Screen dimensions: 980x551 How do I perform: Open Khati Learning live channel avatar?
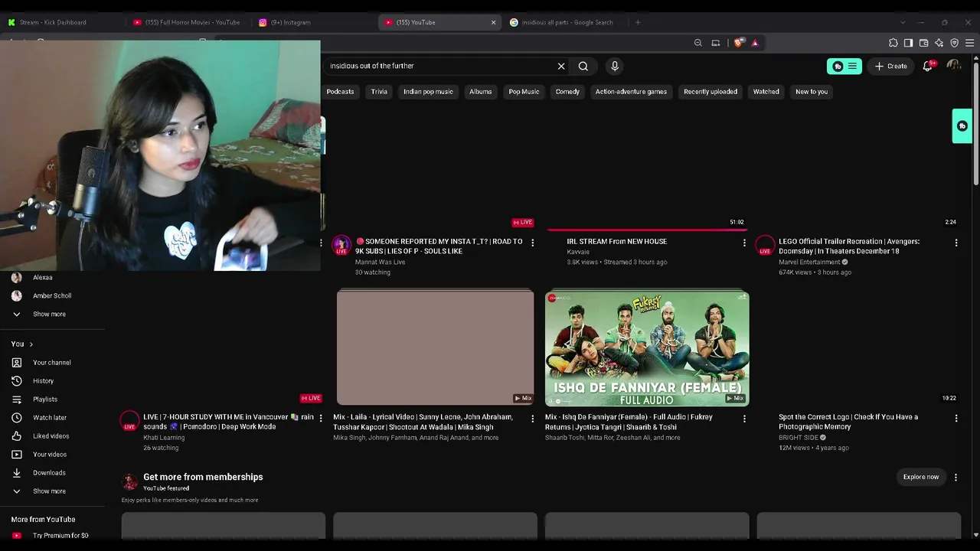tap(129, 420)
